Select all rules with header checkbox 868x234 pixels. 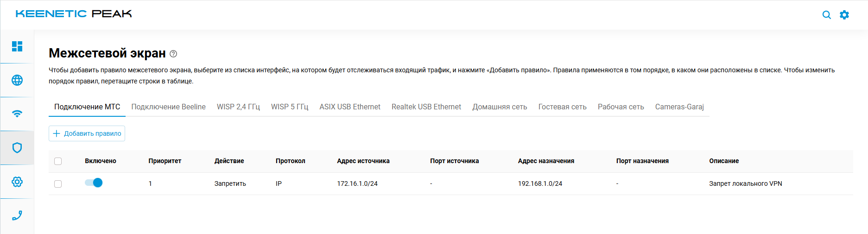coord(58,161)
